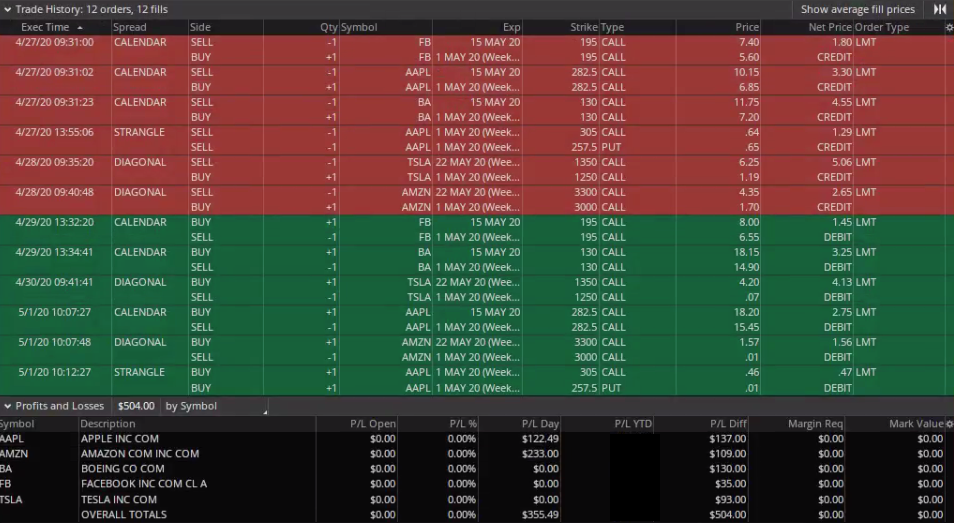
Task: Click 'Show average fill prices' button
Action: coord(857,9)
